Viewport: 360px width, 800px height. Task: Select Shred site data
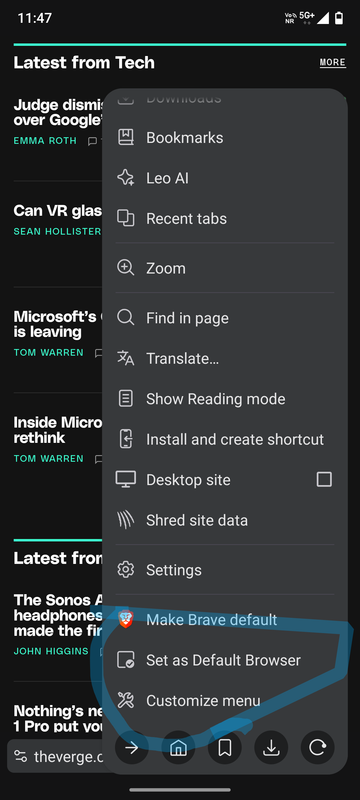224,520
